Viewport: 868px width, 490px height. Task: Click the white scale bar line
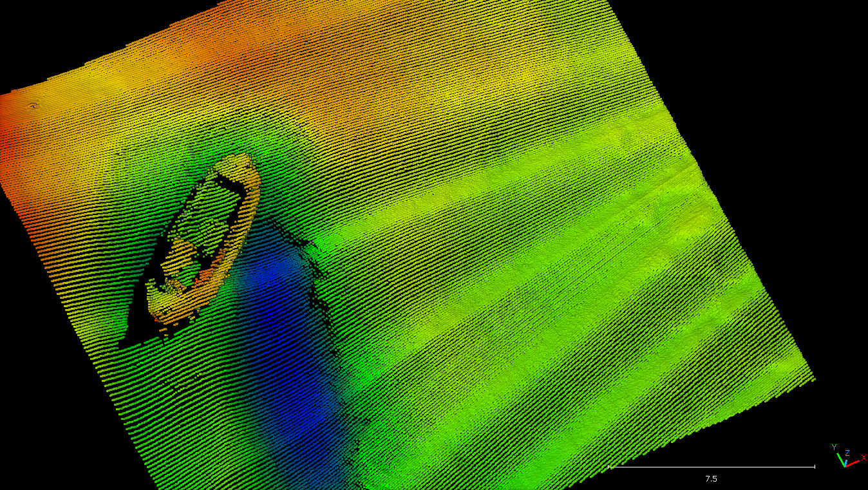pyautogui.click(x=712, y=466)
